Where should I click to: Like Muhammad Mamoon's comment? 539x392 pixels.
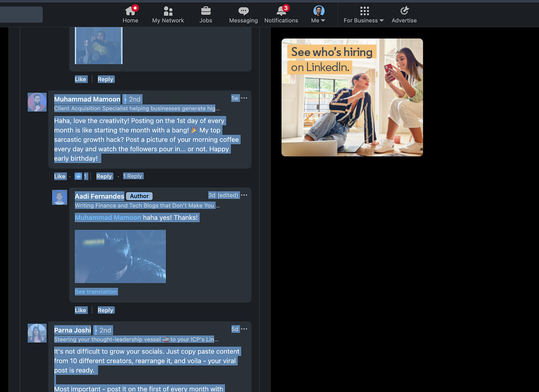60,176
